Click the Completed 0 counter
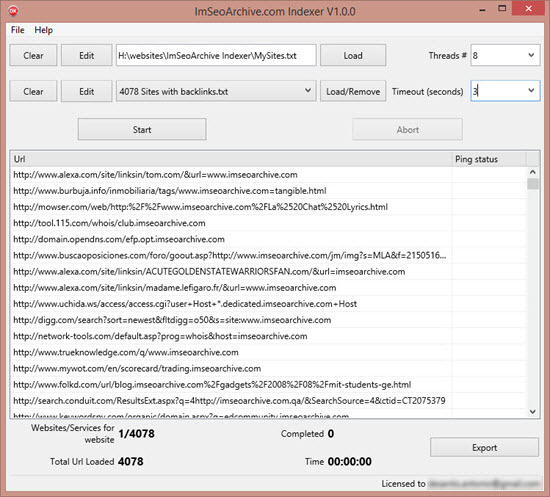The height and width of the screenshot is (497, 550). (331, 434)
